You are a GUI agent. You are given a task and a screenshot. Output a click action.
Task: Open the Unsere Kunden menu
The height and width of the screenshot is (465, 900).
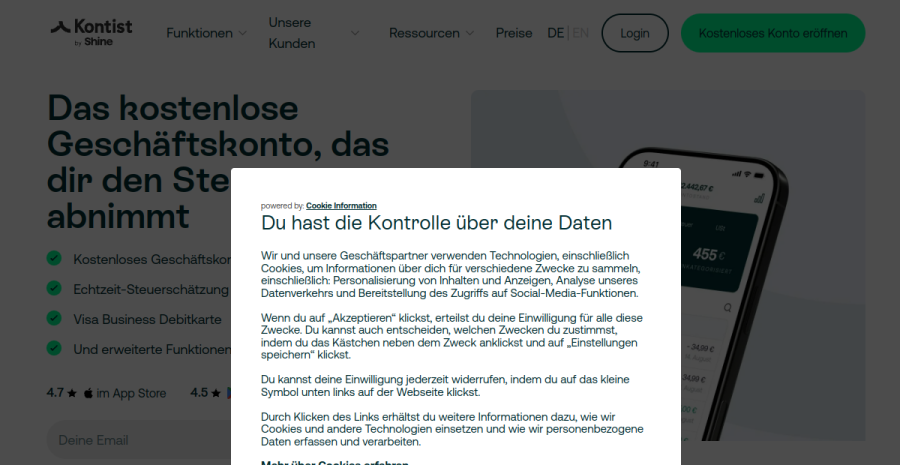tap(292, 33)
